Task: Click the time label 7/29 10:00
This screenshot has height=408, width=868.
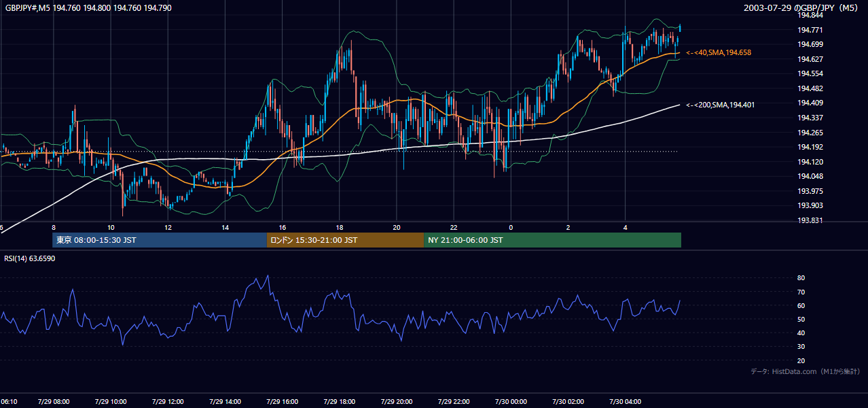Action: [110, 402]
